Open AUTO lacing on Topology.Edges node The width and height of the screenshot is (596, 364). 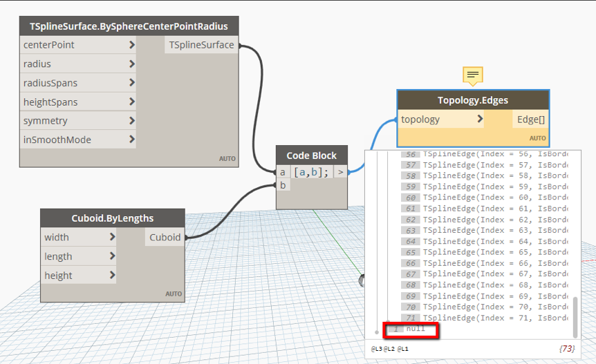pos(537,138)
